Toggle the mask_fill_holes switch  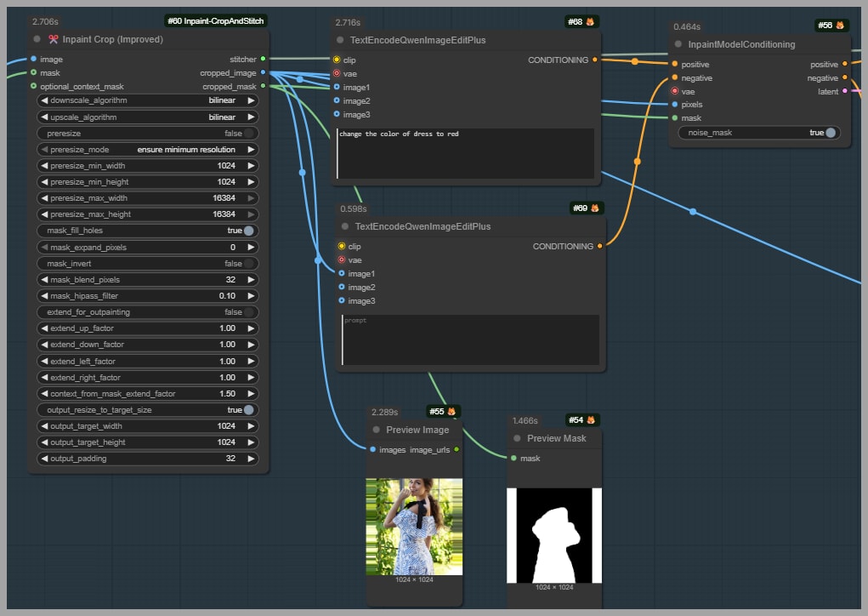click(248, 231)
